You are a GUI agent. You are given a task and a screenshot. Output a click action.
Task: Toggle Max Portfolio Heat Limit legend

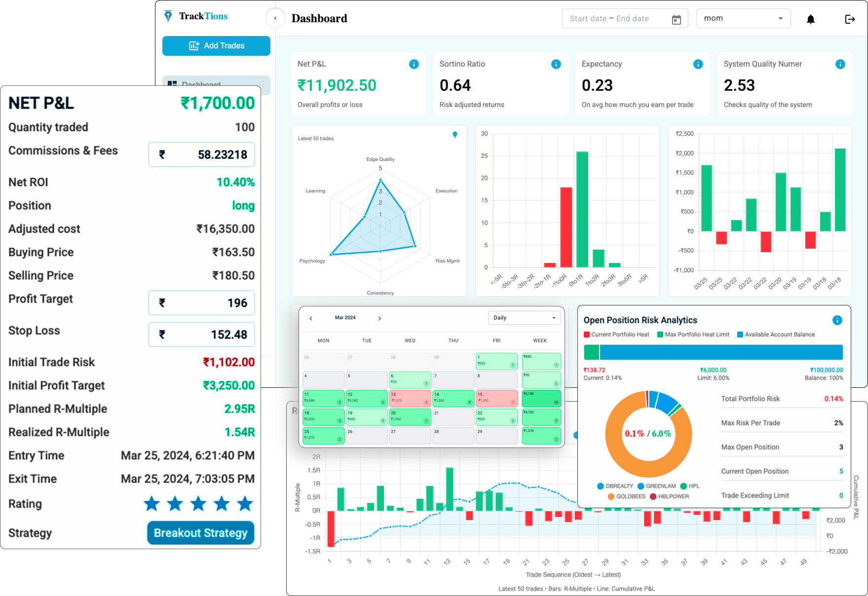pos(693,335)
